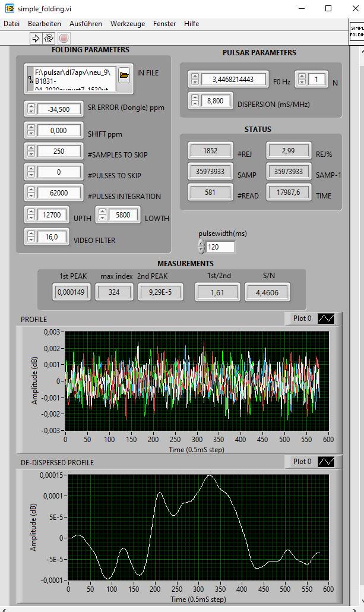Click SR ERROR (Dongle) ppm stepper arrows
The width and height of the screenshot is (364, 612).
pyautogui.click(x=31, y=109)
